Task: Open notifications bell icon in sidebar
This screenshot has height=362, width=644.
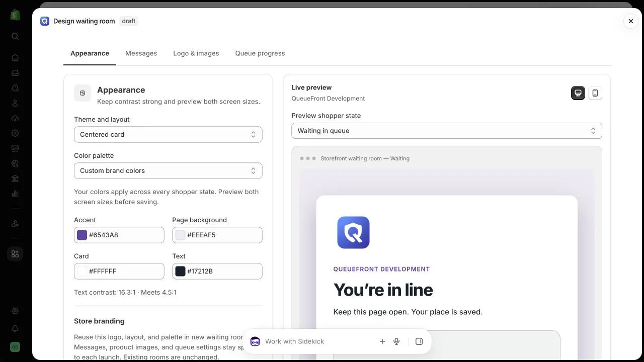Action: 15,329
